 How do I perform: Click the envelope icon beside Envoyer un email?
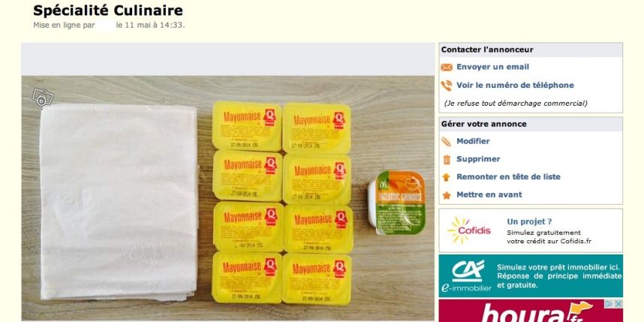pyautogui.click(x=447, y=68)
